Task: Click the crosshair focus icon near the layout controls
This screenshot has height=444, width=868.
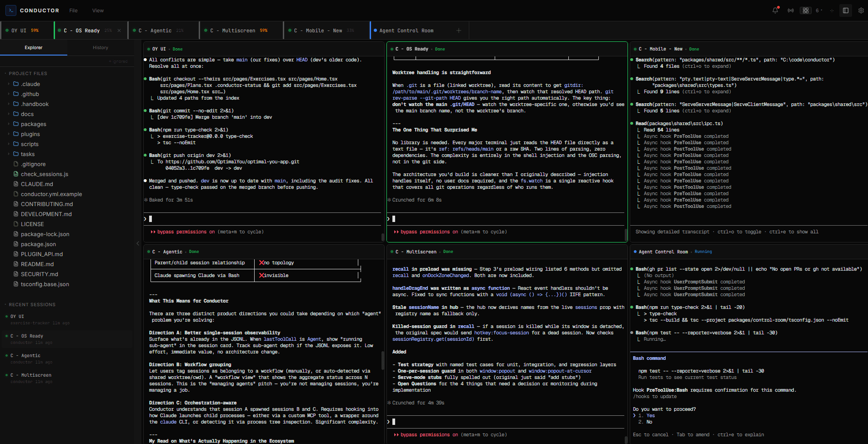Action: click(832, 10)
